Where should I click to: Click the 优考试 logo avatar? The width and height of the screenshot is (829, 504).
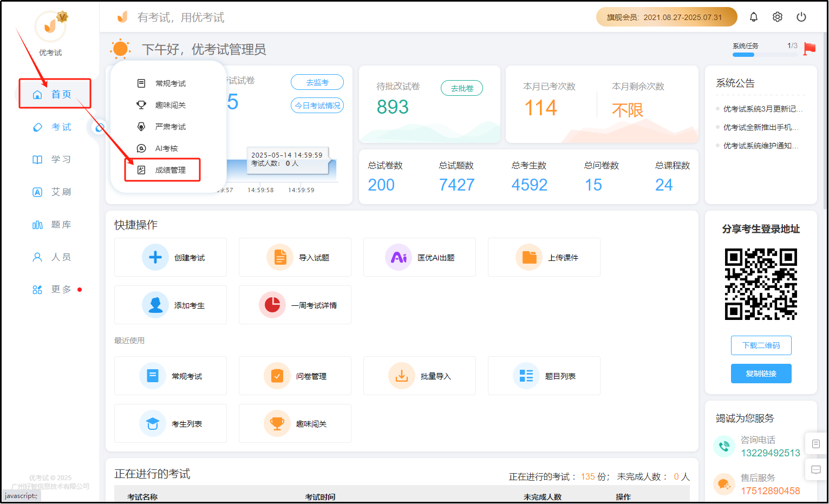[50, 26]
